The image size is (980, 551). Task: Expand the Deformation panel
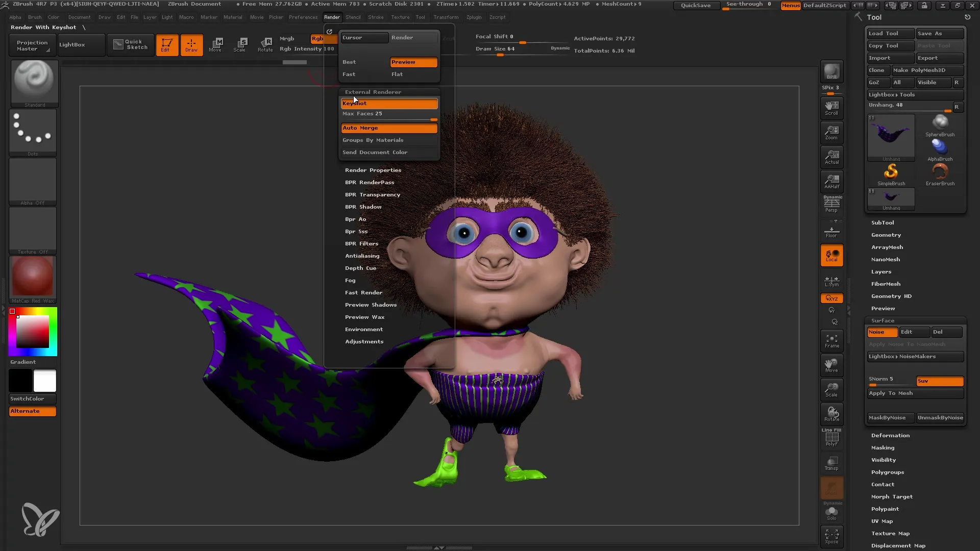point(890,435)
